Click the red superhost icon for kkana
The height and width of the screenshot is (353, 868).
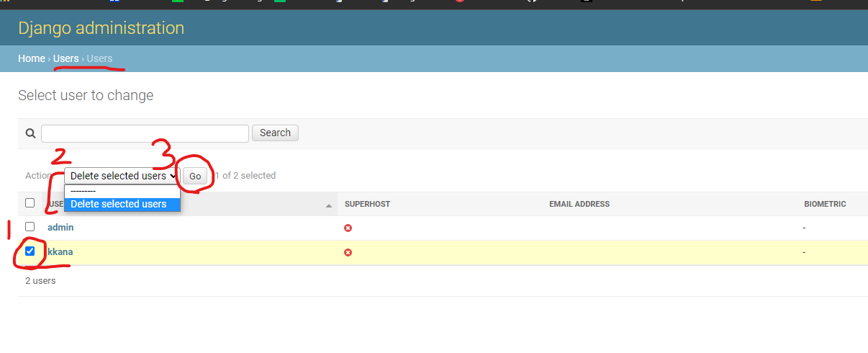click(x=348, y=253)
